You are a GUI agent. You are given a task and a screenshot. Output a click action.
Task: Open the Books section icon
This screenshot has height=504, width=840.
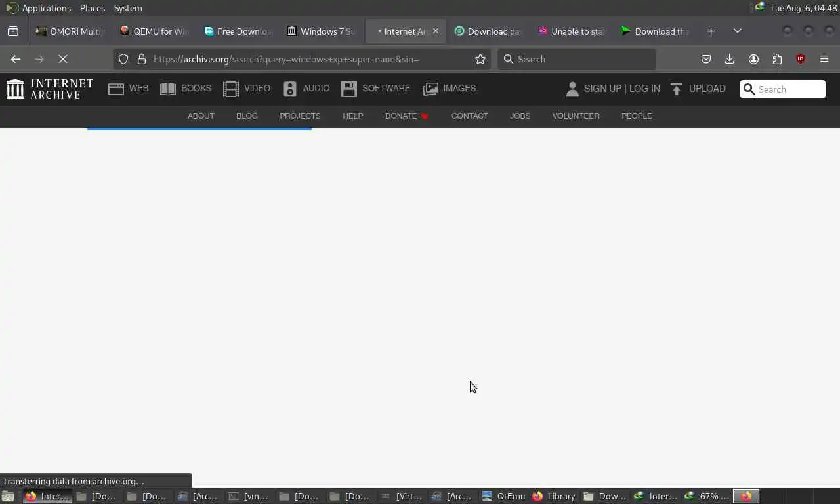tap(168, 89)
